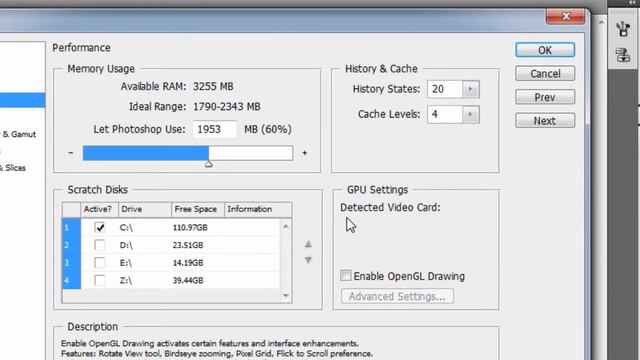Click the Free Space column header
Screen dimensions: 640x360
tap(198, 209)
